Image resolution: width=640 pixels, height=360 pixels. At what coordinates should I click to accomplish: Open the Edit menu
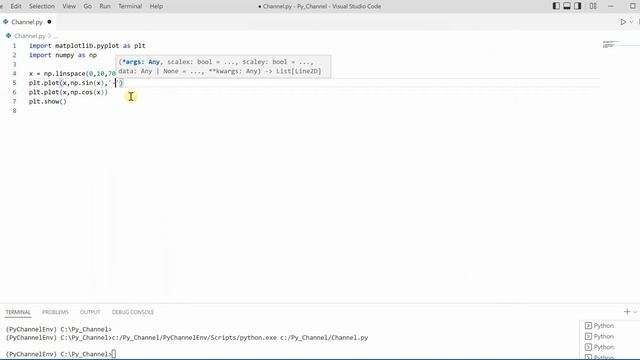click(16, 6)
